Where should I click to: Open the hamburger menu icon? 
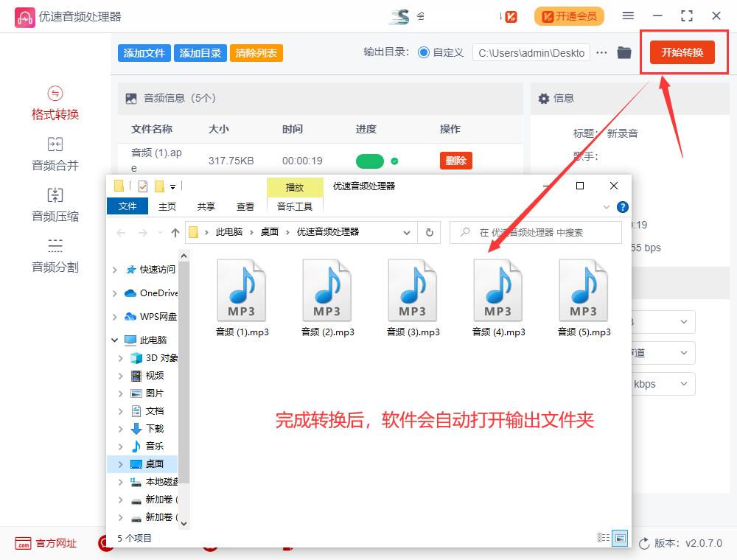tap(628, 15)
